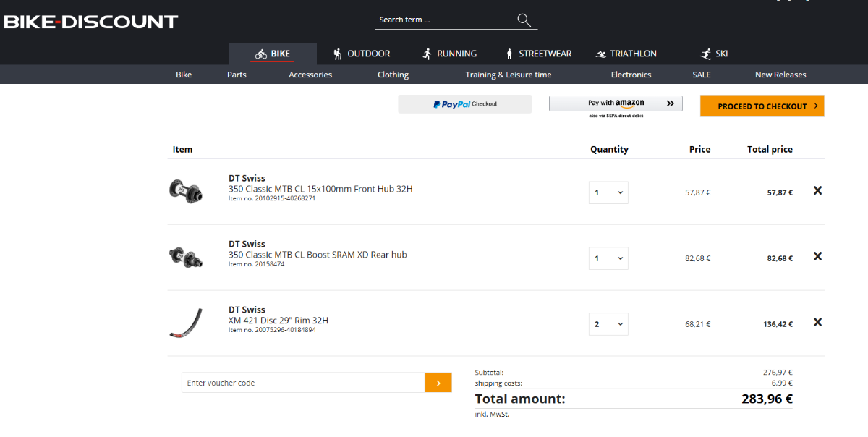Expand quantity selector for Rear hub
This screenshot has height=437, width=868.
click(608, 259)
